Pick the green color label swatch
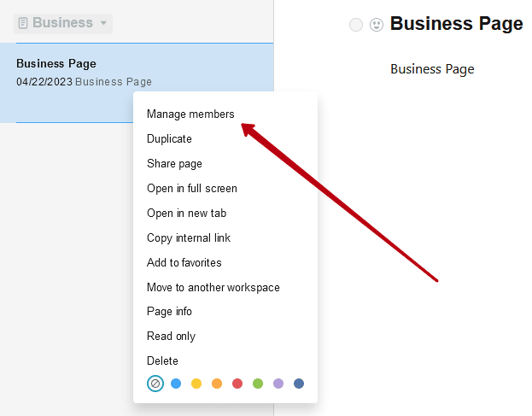The width and height of the screenshot is (532, 416). point(258,384)
